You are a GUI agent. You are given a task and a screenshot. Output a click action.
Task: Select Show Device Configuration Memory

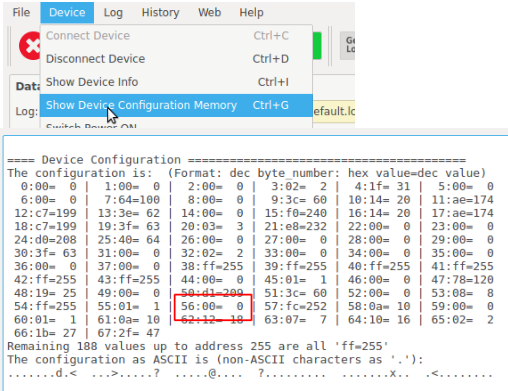click(176, 105)
